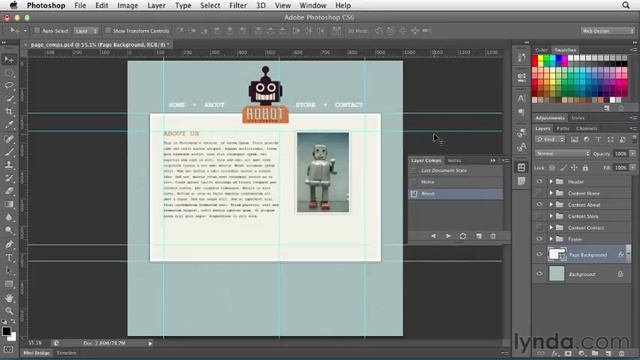640x360 pixels.
Task: Open the Filter menu
Action: pos(238,5)
